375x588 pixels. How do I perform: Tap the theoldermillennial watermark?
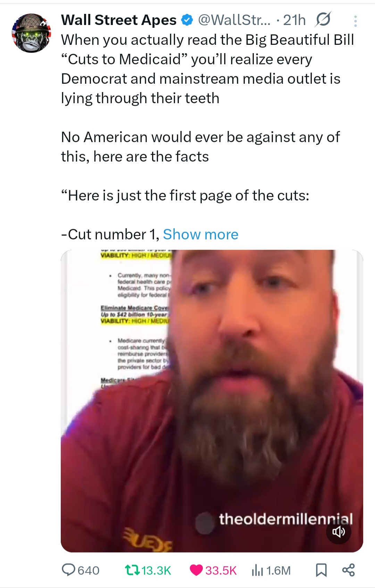(285, 519)
